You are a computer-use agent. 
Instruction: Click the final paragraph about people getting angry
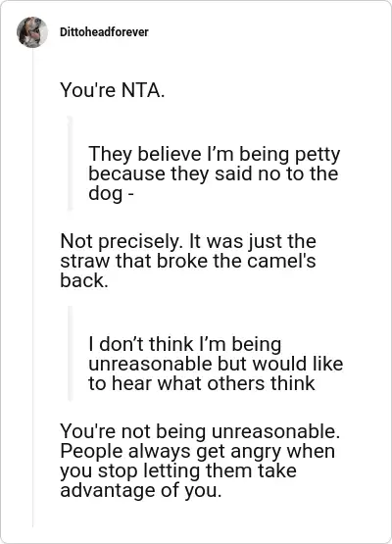coord(200,461)
